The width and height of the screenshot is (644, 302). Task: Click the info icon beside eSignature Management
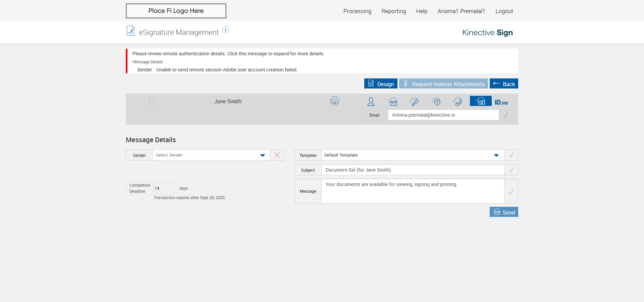click(x=226, y=30)
